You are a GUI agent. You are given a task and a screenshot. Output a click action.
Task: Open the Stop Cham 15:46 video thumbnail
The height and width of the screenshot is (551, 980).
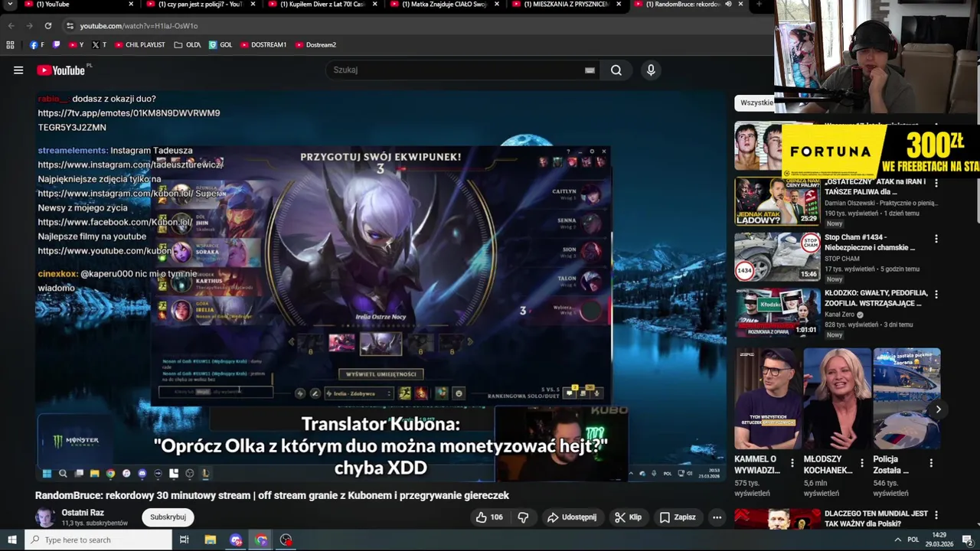pos(777,257)
